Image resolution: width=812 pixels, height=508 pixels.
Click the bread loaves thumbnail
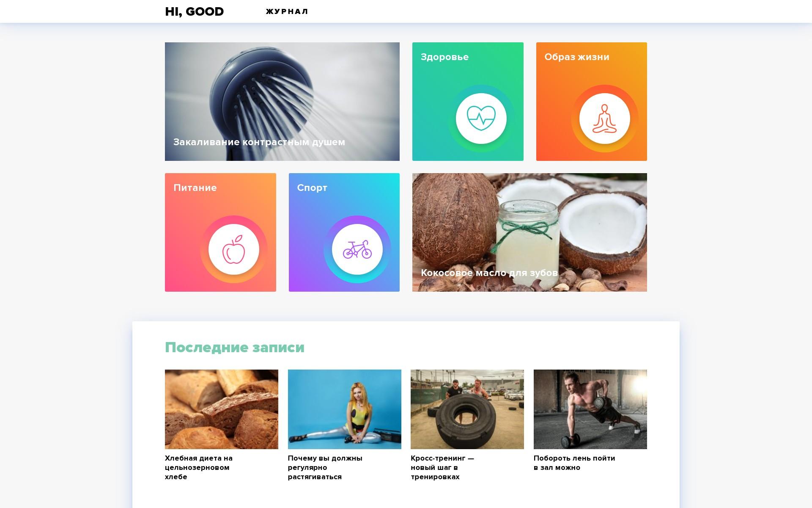point(222,409)
